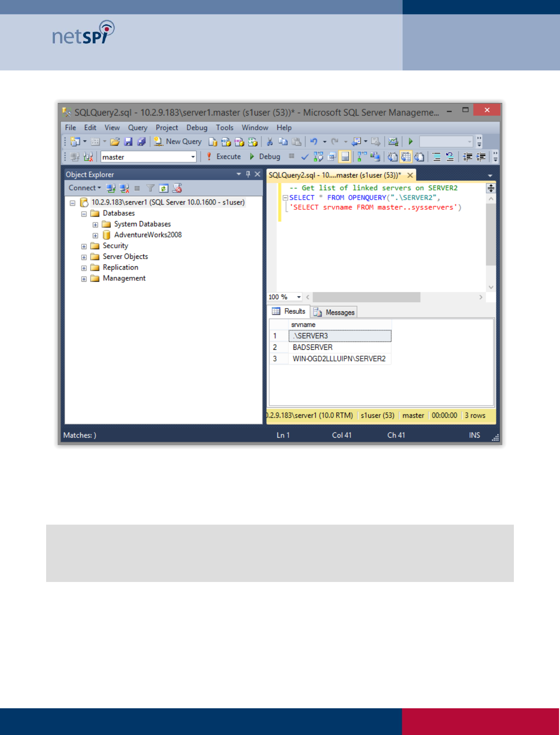
Task: Open the File menu
Action: [x=70, y=128]
